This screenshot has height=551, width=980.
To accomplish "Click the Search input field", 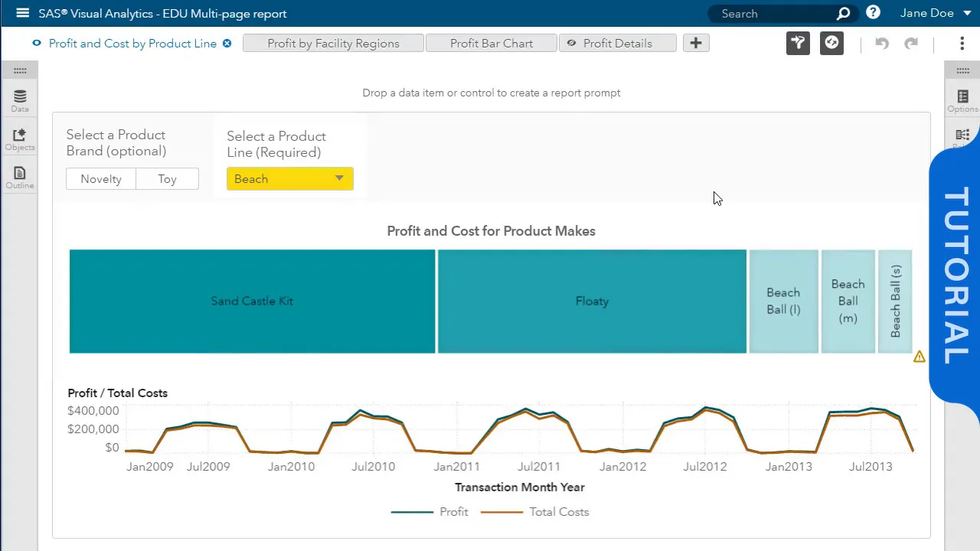I will click(x=773, y=14).
